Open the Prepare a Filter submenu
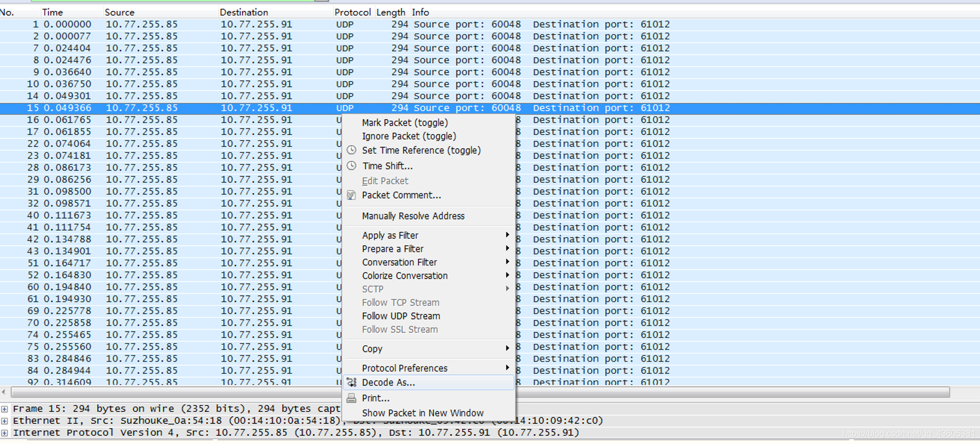 [429, 248]
